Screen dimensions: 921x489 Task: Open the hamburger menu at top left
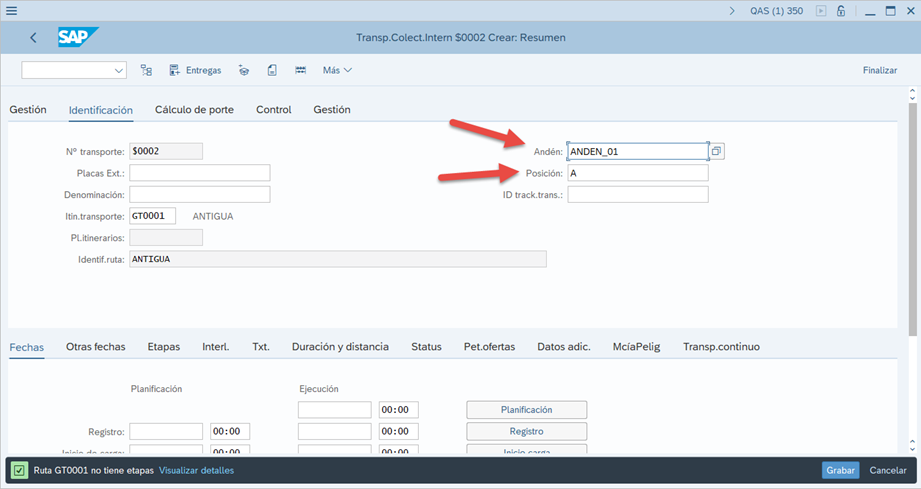click(x=12, y=11)
